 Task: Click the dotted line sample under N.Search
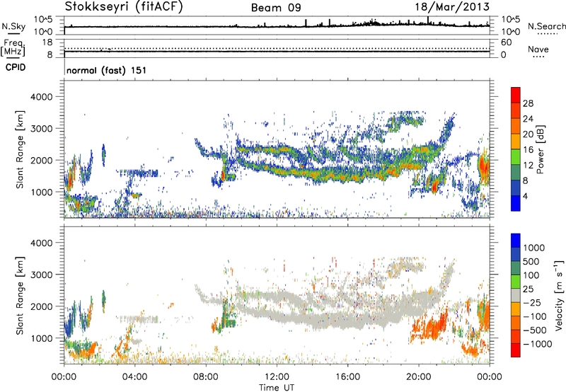point(547,34)
